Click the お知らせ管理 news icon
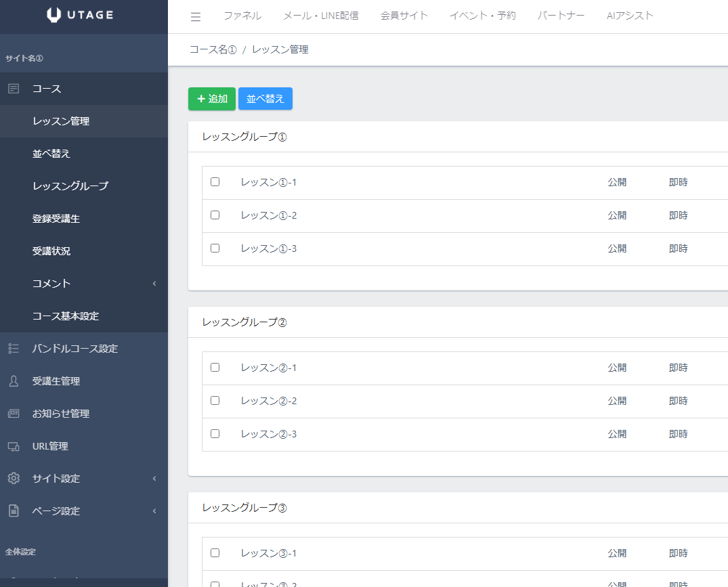 click(x=14, y=414)
